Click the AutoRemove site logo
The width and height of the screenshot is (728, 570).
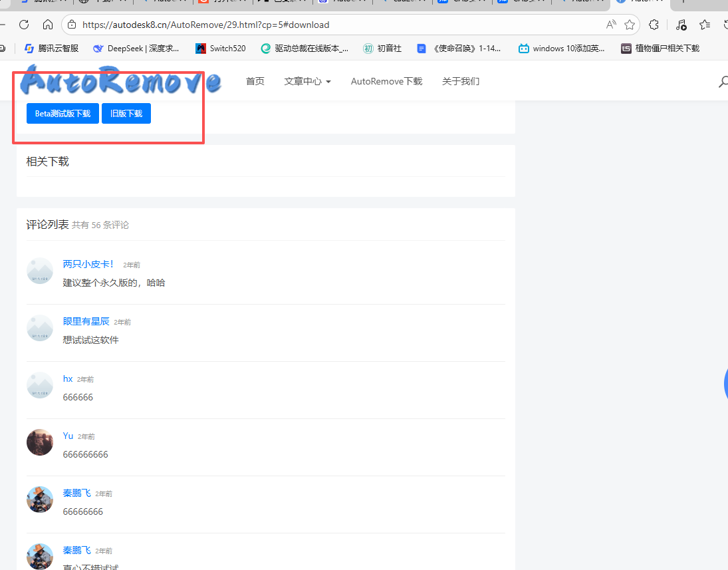coord(120,81)
